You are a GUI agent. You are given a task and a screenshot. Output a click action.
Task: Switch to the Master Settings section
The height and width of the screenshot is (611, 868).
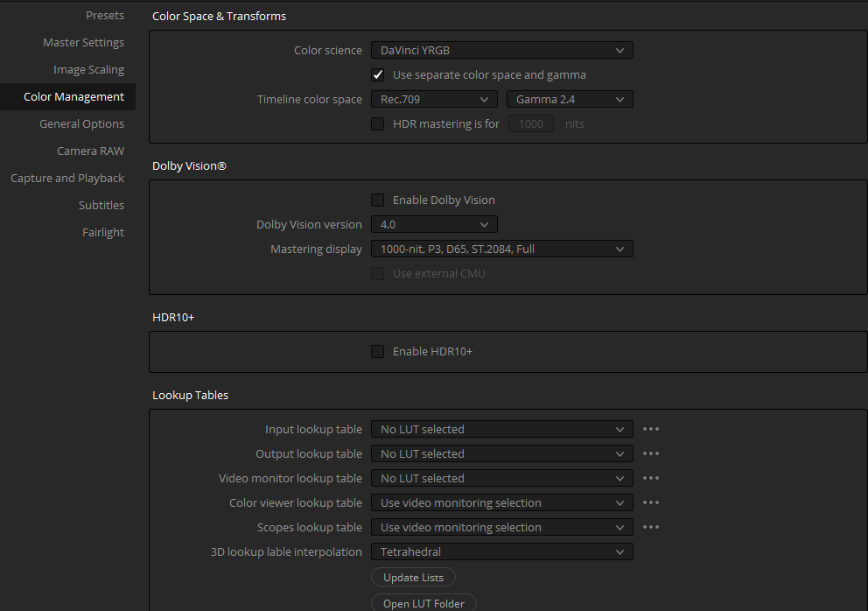pyautogui.click(x=84, y=43)
